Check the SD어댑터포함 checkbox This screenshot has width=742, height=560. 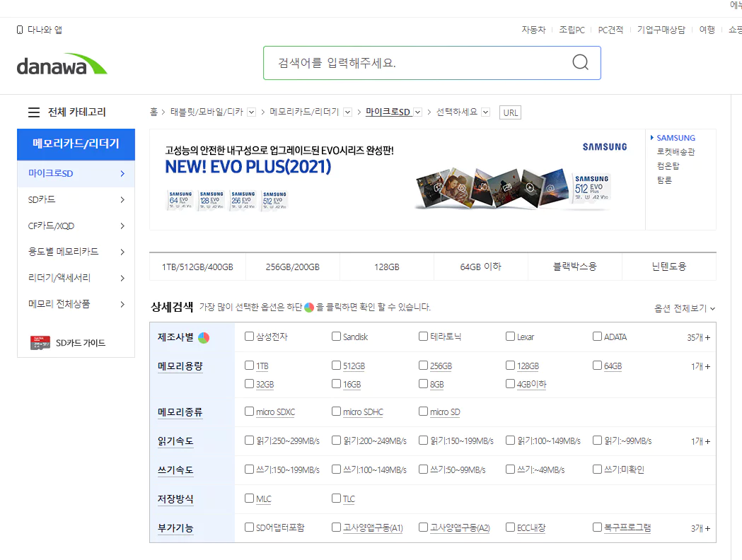[x=250, y=527]
